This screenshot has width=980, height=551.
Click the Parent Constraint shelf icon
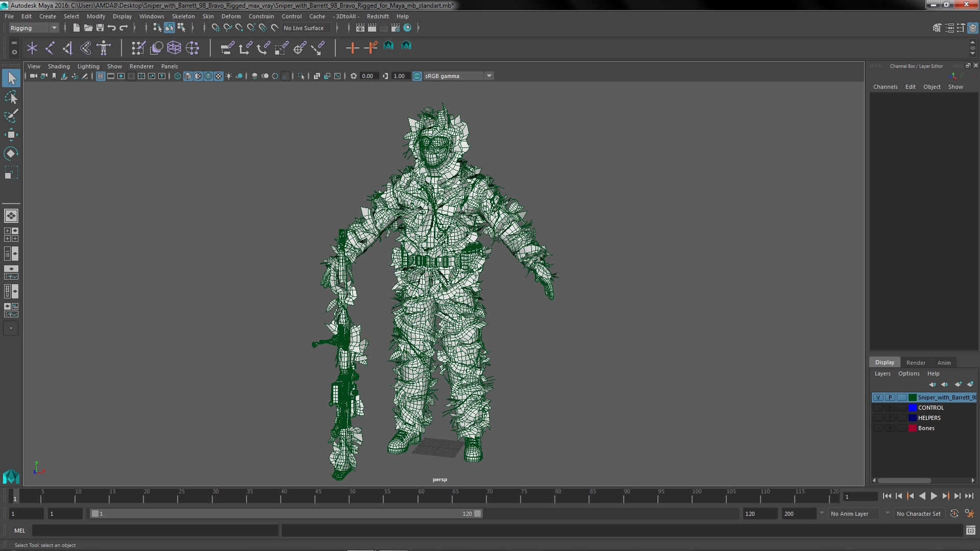click(227, 48)
